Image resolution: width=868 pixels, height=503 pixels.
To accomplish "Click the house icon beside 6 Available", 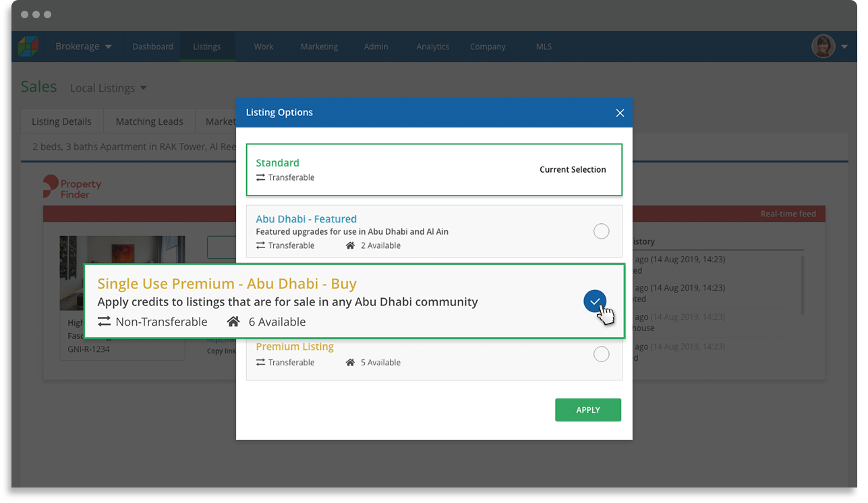I will click(233, 322).
